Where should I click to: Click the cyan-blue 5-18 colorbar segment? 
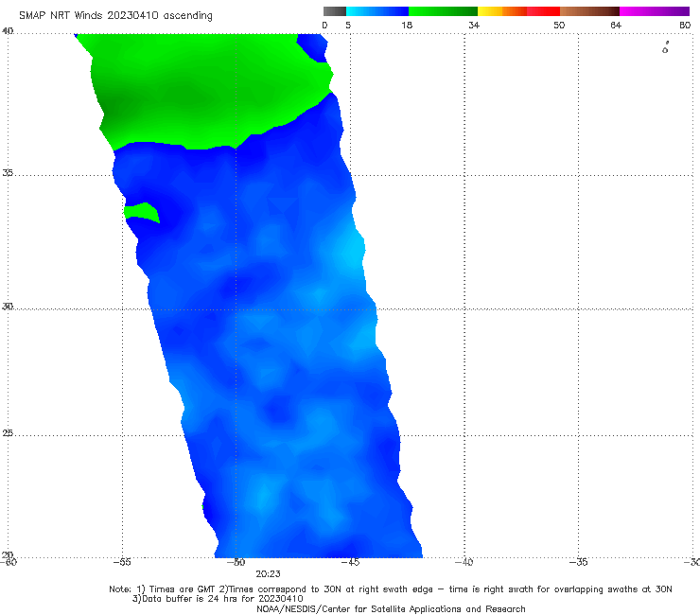[x=377, y=11]
